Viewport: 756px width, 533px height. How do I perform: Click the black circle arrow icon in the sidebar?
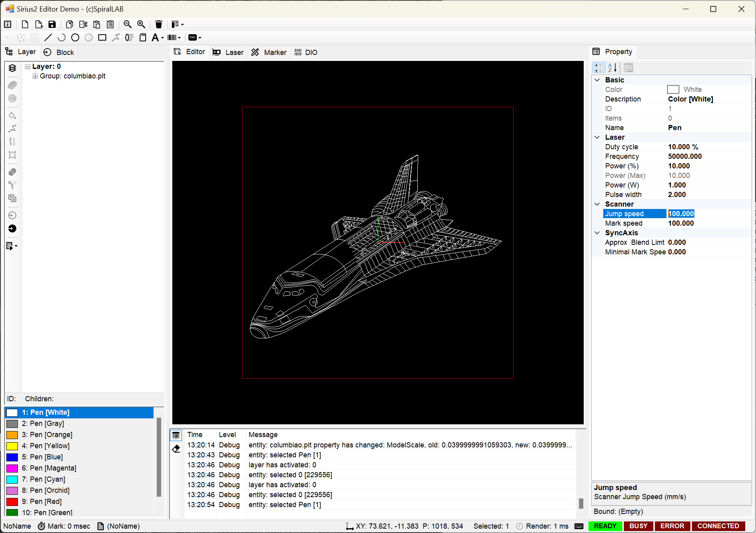click(12, 228)
